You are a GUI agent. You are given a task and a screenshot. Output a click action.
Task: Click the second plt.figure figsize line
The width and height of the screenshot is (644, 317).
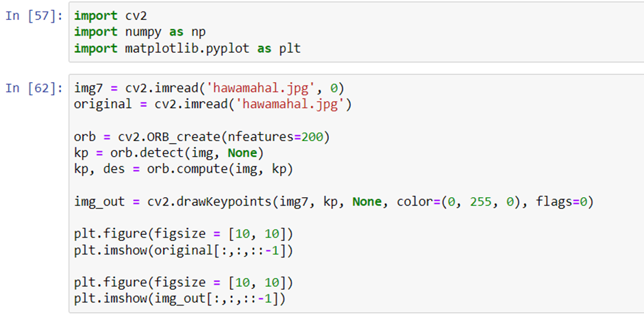coord(184,283)
